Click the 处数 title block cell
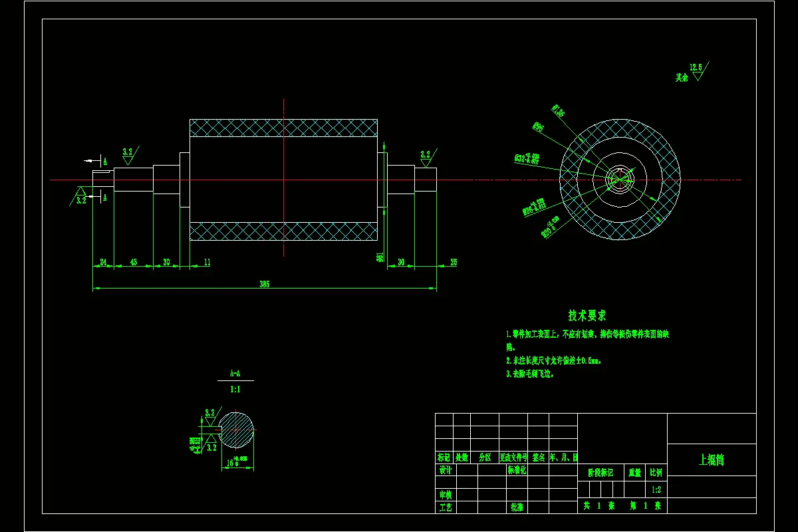798x532 pixels. [462, 458]
